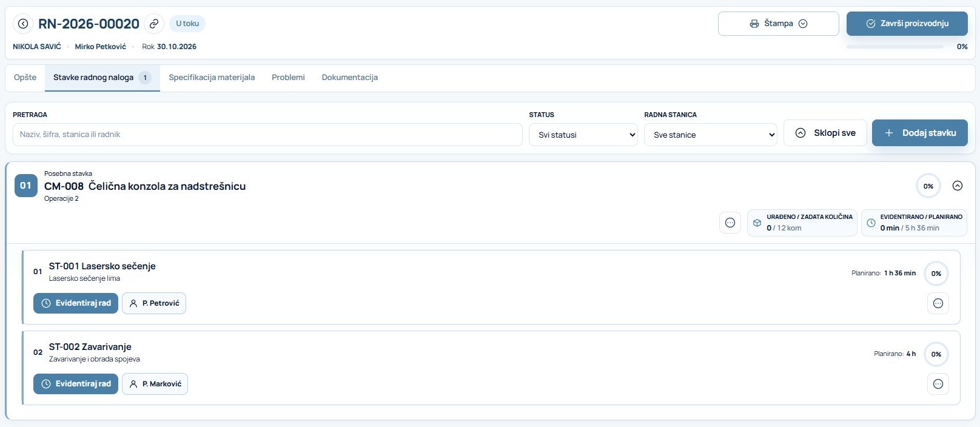Click the 0% progress ring of ST-001
This screenshot has width=980, height=427.
point(936,274)
